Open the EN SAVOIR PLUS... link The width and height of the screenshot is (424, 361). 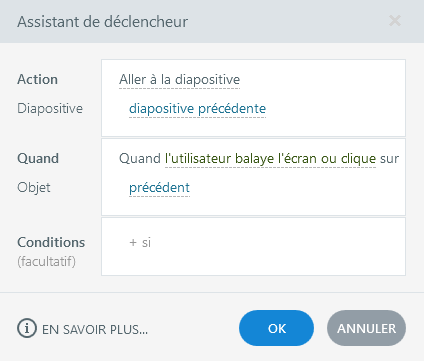click(x=95, y=329)
